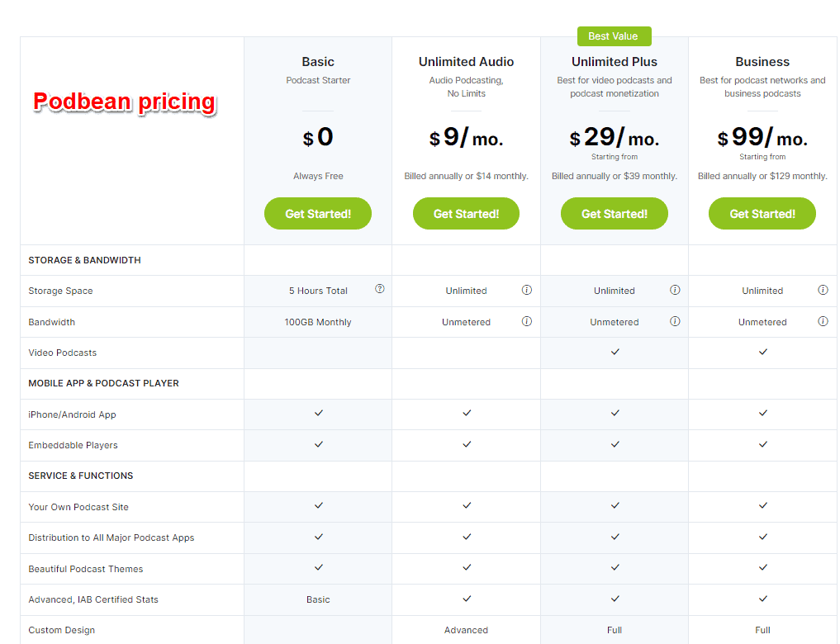The height and width of the screenshot is (644, 840).
Task: Click bandwidth info icon under Unlimited Audio
Action: [x=527, y=320]
